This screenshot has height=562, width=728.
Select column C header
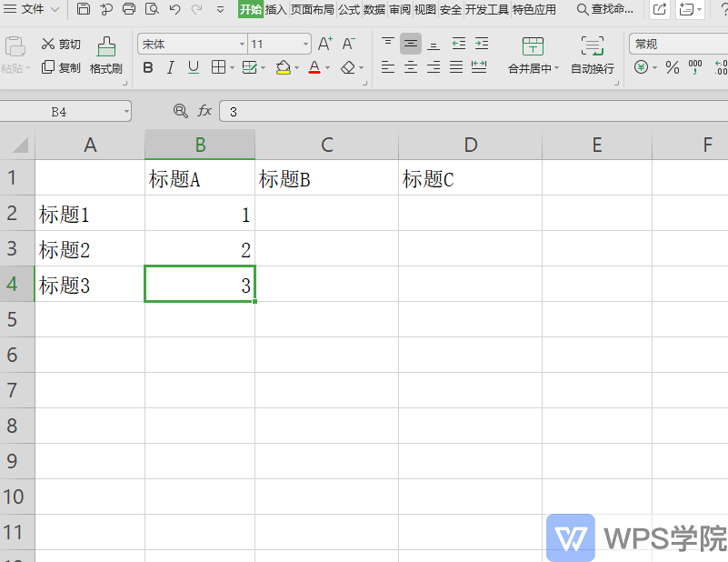point(327,145)
